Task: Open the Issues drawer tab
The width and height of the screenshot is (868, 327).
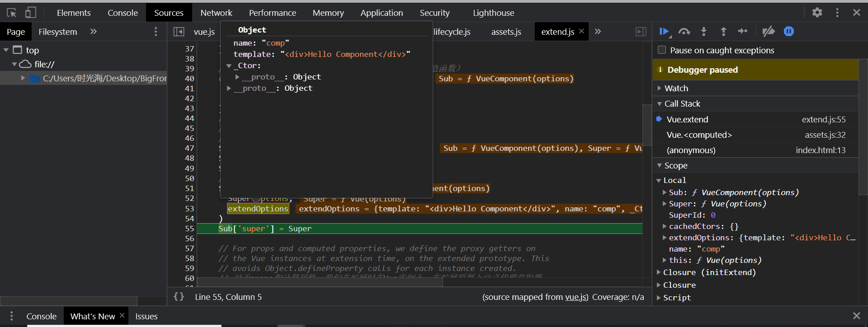Action: 146,316
